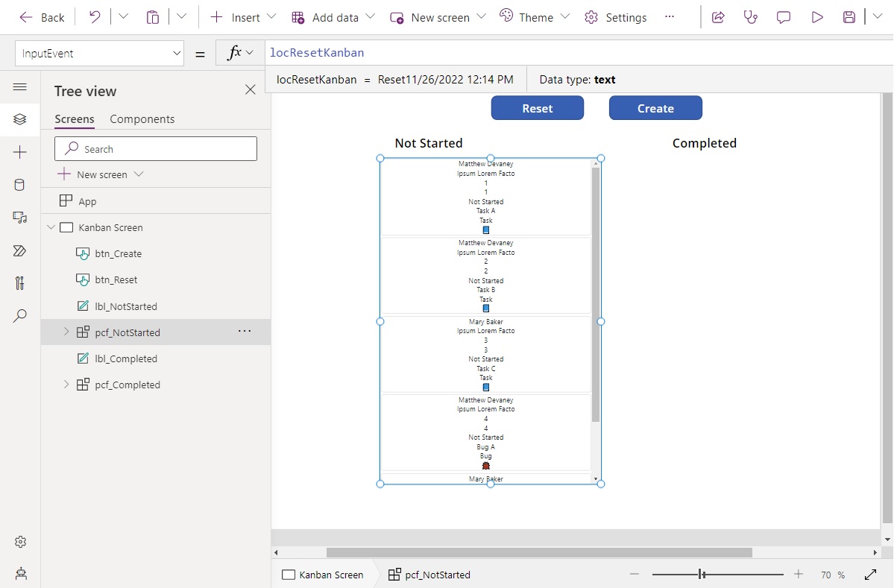Viewport: 894px width, 588px height.
Task: Run the App checker
Action: [x=750, y=16]
